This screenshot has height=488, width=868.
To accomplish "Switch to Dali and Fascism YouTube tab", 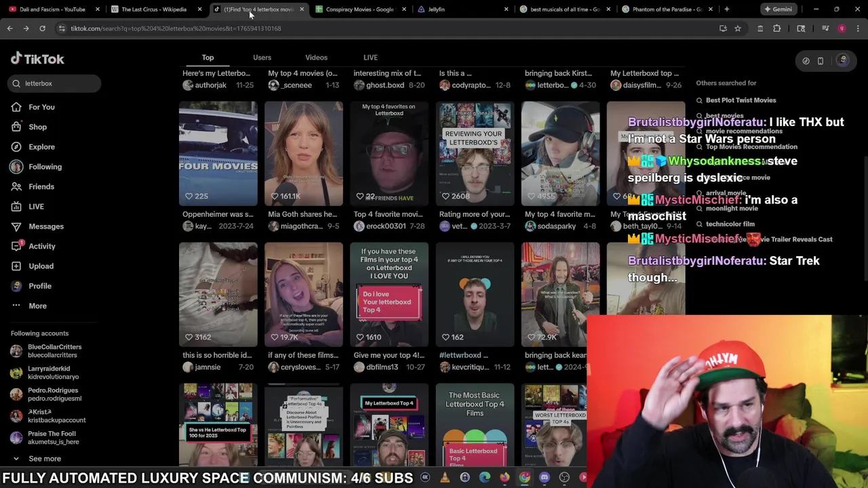I will [x=52, y=9].
